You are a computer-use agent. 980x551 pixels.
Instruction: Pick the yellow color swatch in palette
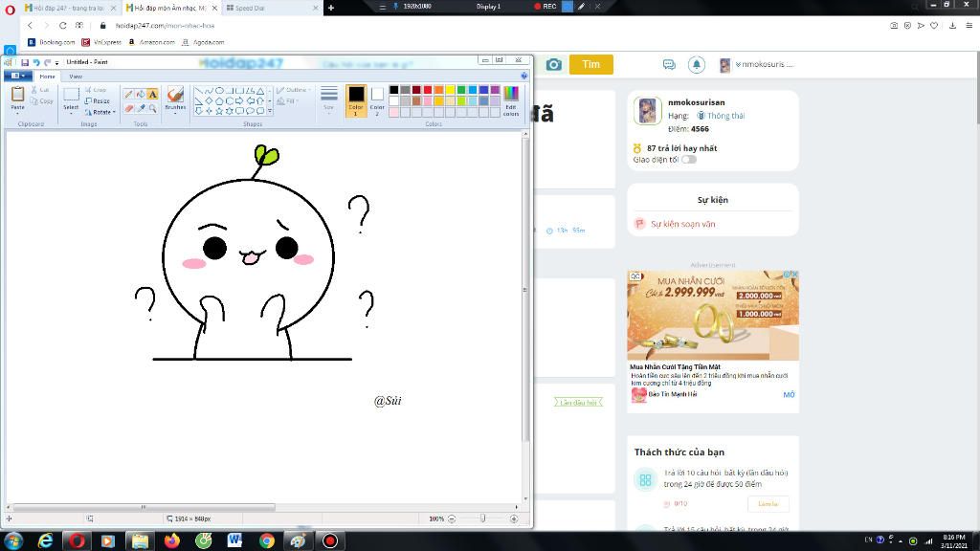point(450,90)
